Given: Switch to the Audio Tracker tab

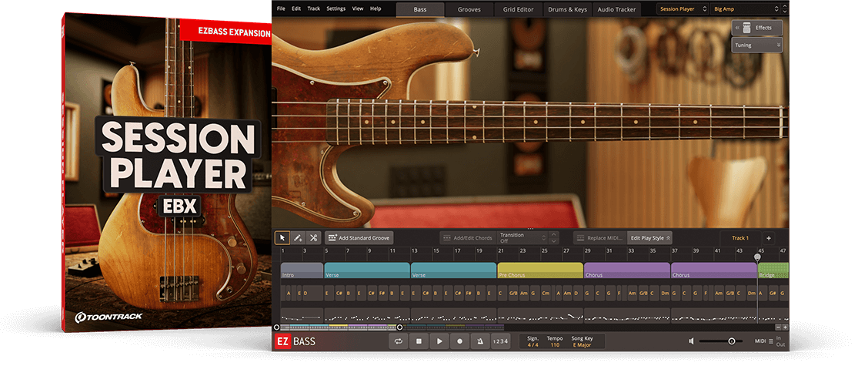Looking at the screenshot, I should 616,9.
